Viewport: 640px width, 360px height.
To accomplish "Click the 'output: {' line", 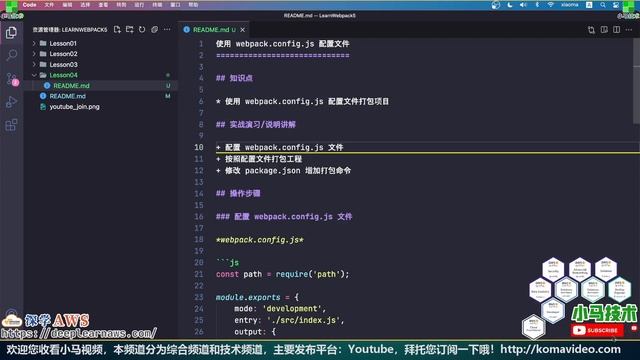I will click(255, 332).
